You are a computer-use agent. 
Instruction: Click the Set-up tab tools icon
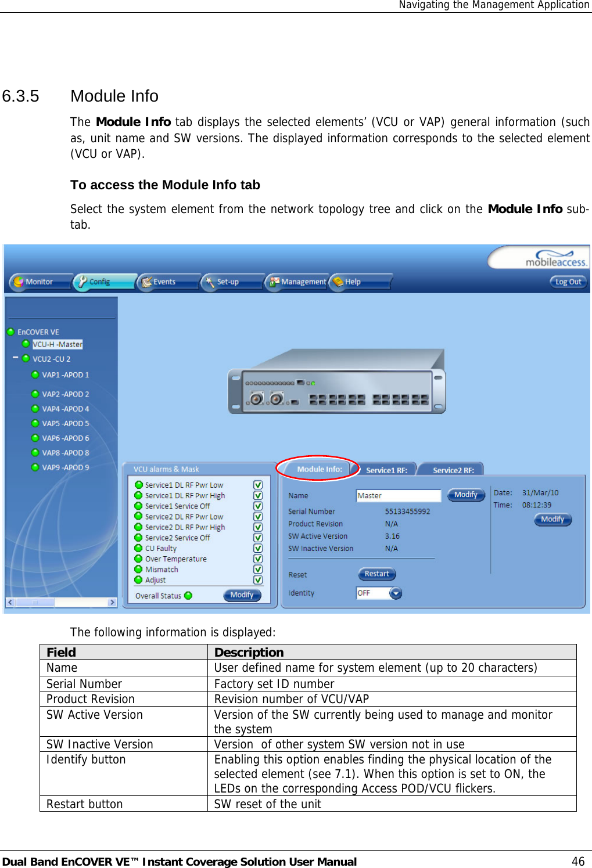[x=210, y=282]
